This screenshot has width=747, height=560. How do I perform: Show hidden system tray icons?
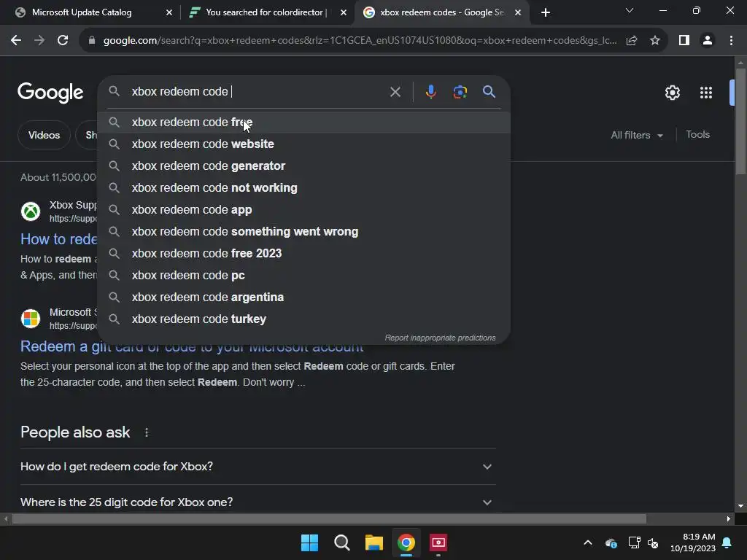588,542
